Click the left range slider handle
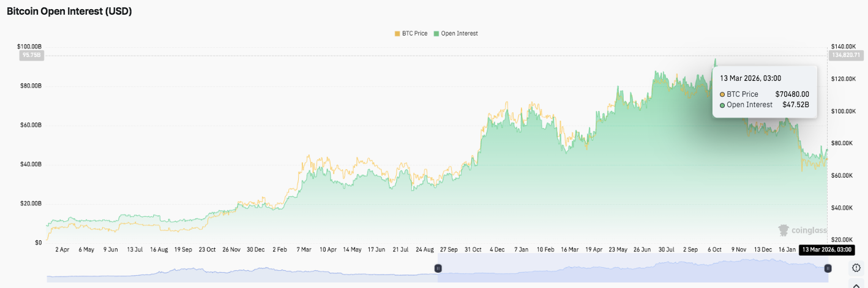The image size is (868, 288). 438,268
